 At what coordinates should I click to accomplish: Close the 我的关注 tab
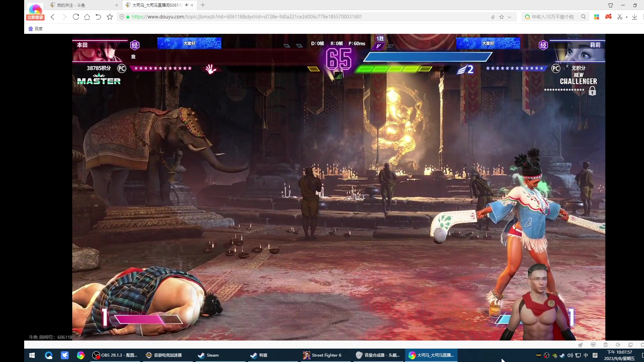117,5
